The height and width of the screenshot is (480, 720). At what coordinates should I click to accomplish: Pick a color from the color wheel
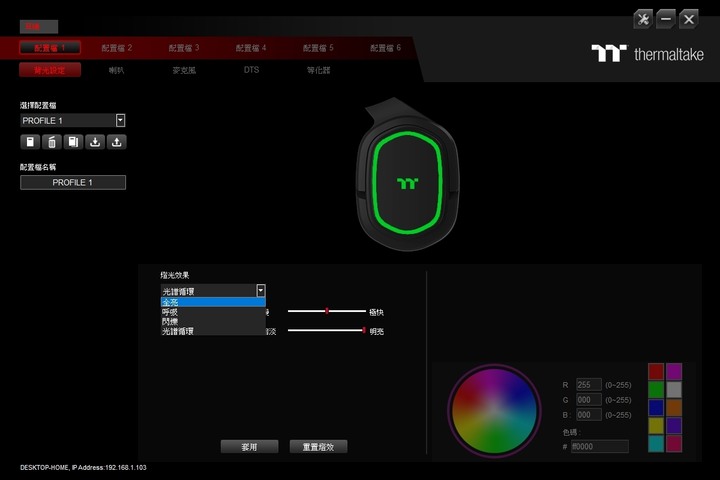(494, 410)
